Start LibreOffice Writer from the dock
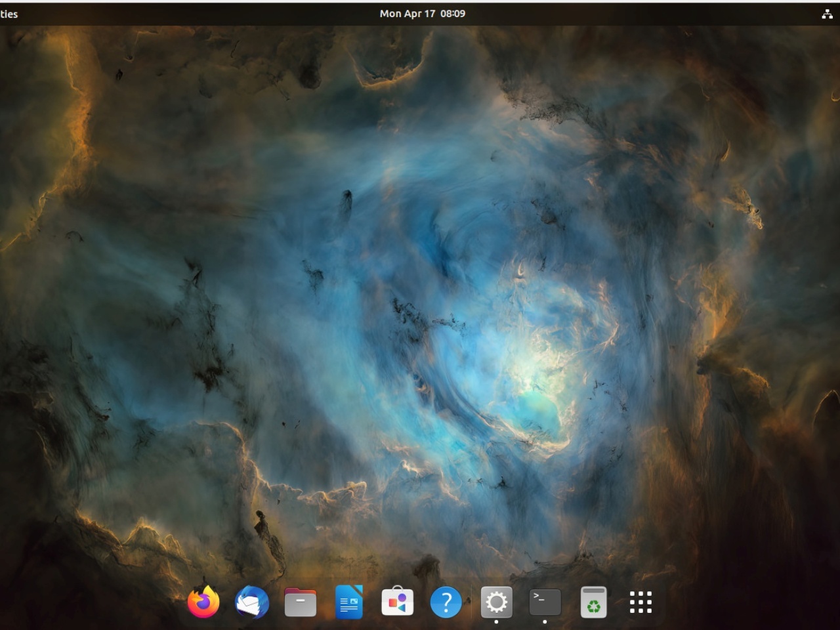 [x=349, y=602]
